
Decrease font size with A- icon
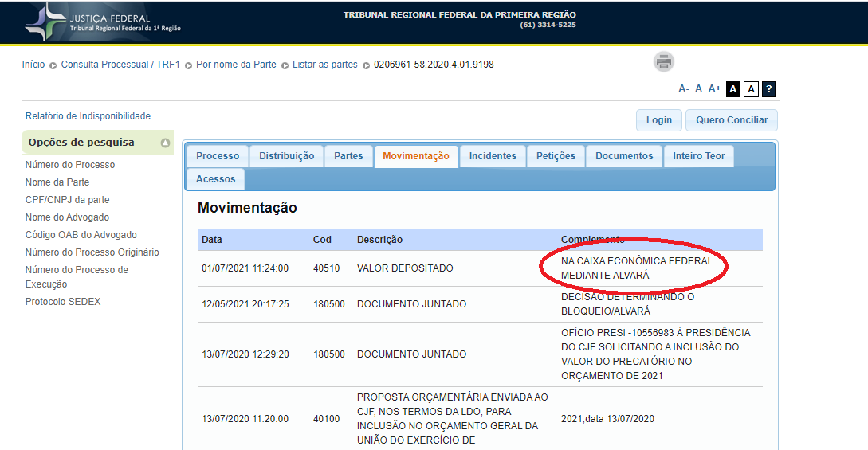[x=683, y=88]
